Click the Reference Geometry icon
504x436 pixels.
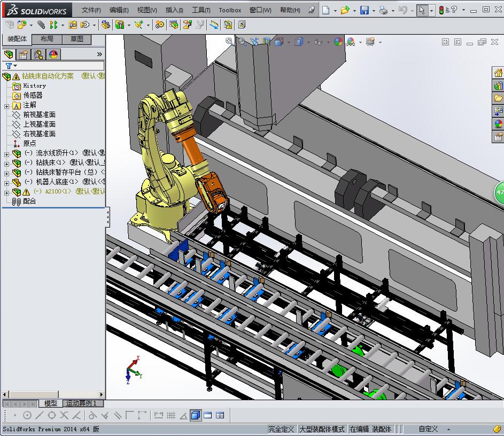(139, 25)
